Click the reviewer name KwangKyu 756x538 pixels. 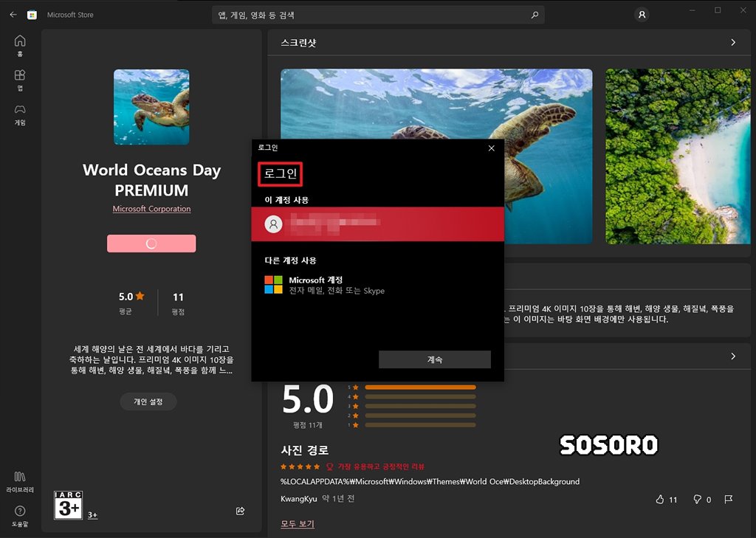[x=299, y=499]
